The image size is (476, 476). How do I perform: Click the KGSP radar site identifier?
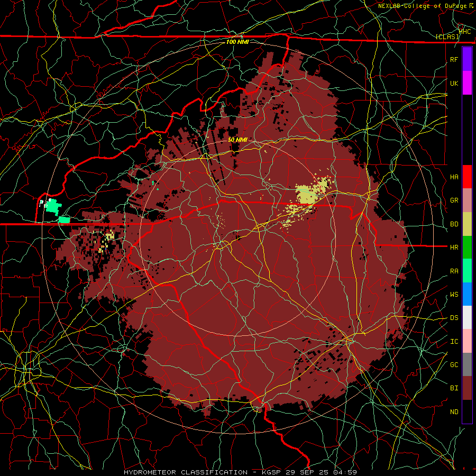click(272, 472)
